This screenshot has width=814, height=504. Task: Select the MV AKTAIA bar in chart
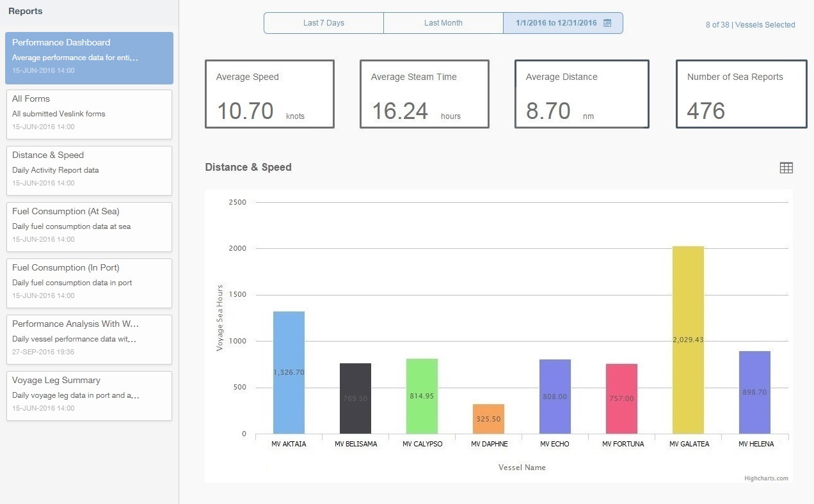(289, 371)
